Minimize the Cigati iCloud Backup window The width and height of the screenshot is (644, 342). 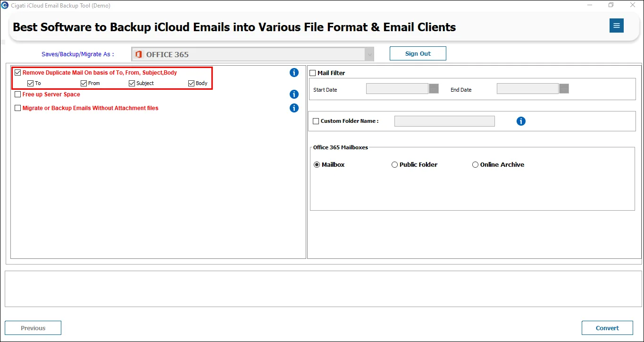(x=591, y=5)
